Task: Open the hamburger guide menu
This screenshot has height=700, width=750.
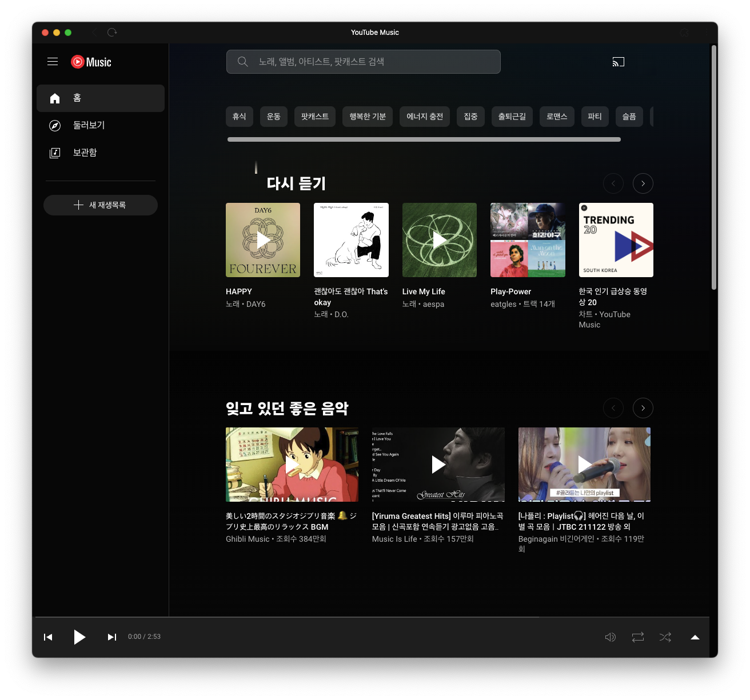Action: pyautogui.click(x=53, y=62)
